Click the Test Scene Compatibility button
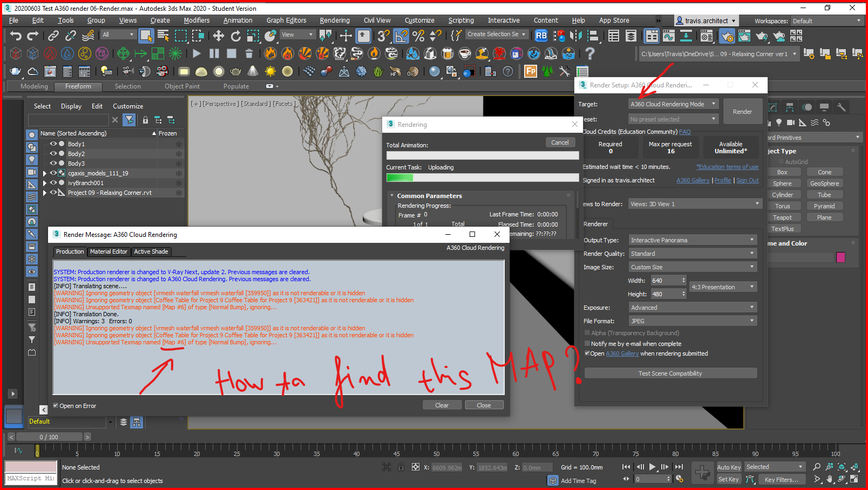The image size is (868, 490). click(670, 373)
